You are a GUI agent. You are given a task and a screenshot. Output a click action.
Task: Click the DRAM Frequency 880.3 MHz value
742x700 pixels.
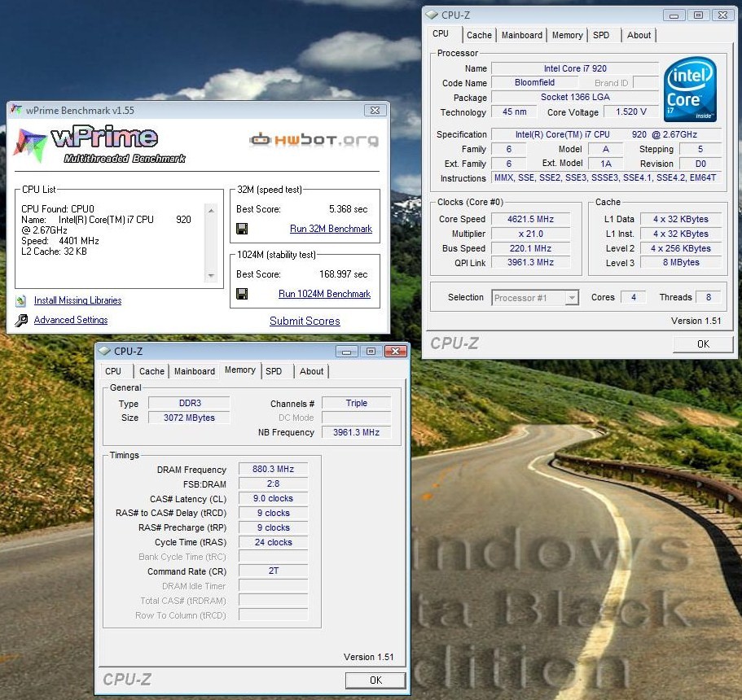click(x=273, y=469)
